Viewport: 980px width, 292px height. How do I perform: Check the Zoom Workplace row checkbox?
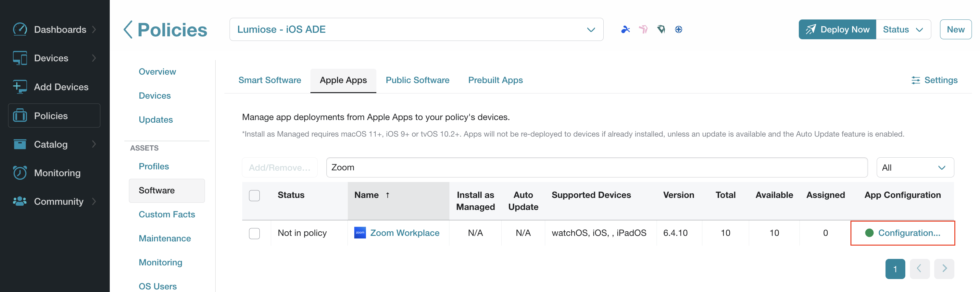[255, 233]
